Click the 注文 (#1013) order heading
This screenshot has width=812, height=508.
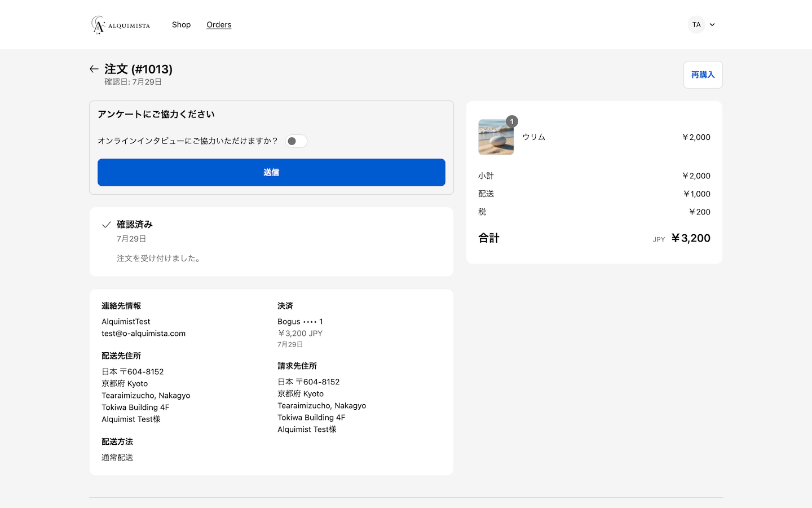pyautogui.click(x=139, y=69)
